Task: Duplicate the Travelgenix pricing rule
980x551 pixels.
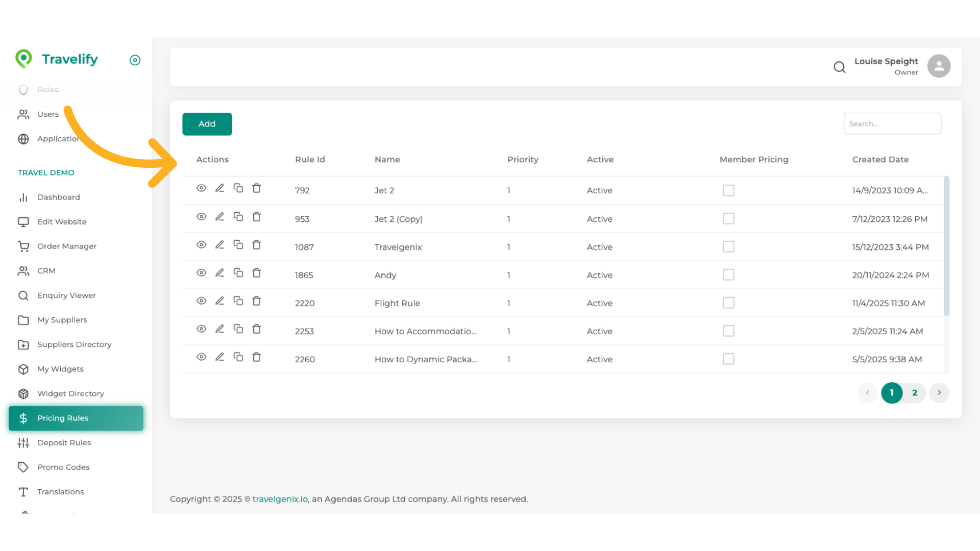Action: [x=238, y=245]
